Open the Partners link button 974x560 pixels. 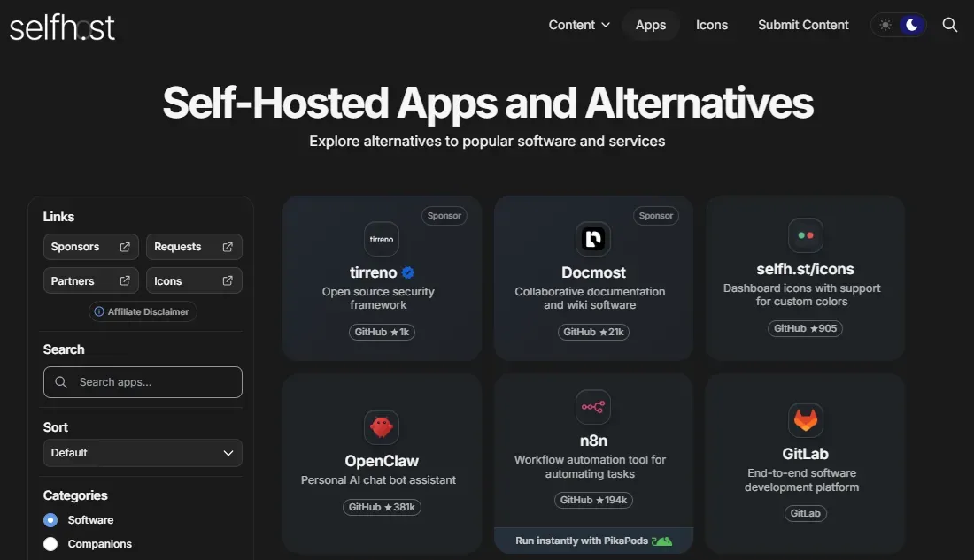(x=90, y=280)
